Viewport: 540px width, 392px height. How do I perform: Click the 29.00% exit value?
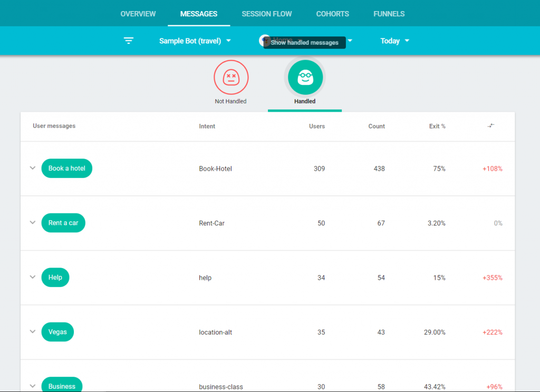pos(435,332)
